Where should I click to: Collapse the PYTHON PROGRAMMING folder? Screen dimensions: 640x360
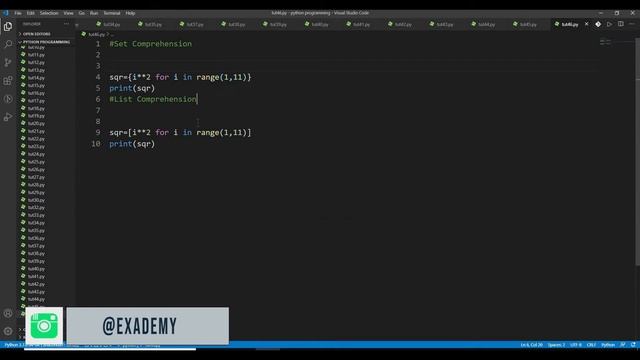point(46,42)
